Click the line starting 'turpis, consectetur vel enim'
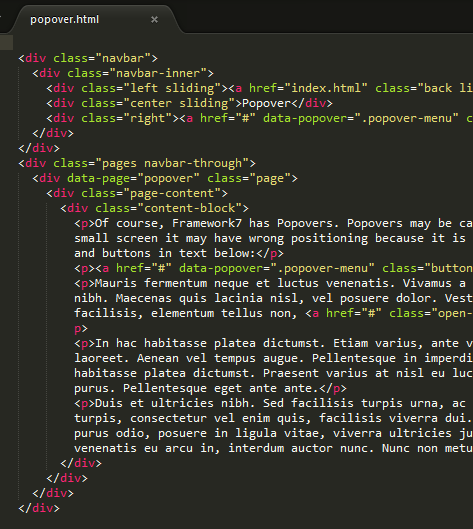Viewport: 473px width, 529px height. pyautogui.click(x=274, y=418)
